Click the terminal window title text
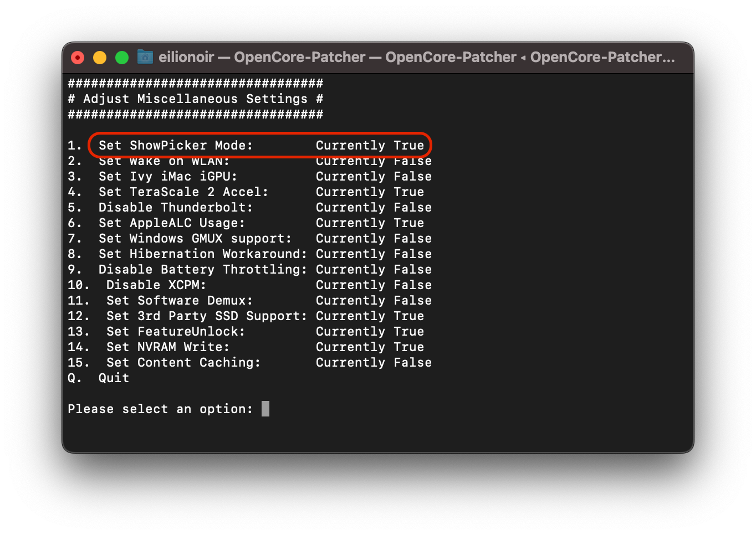This screenshot has height=535, width=756. [416, 57]
